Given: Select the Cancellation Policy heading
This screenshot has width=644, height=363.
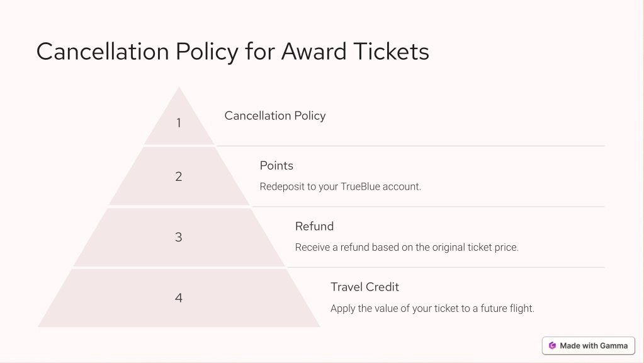Looking at the screenshot, I should coord(275,116).
